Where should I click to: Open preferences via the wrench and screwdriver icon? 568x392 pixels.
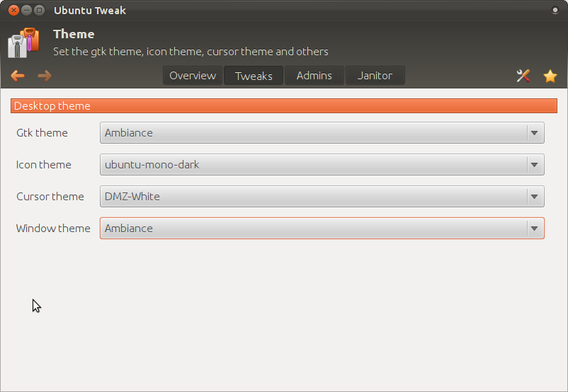pos(523,76)
